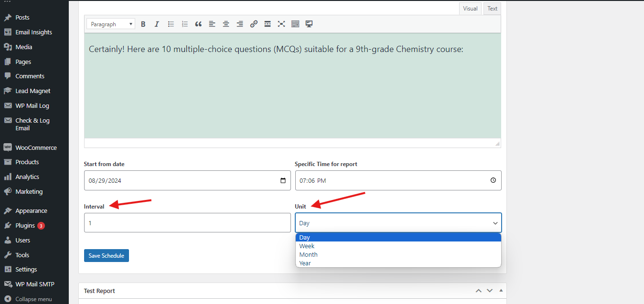
Task: Open the Paragraph format dropdown
Action: [x=111, y=24]
